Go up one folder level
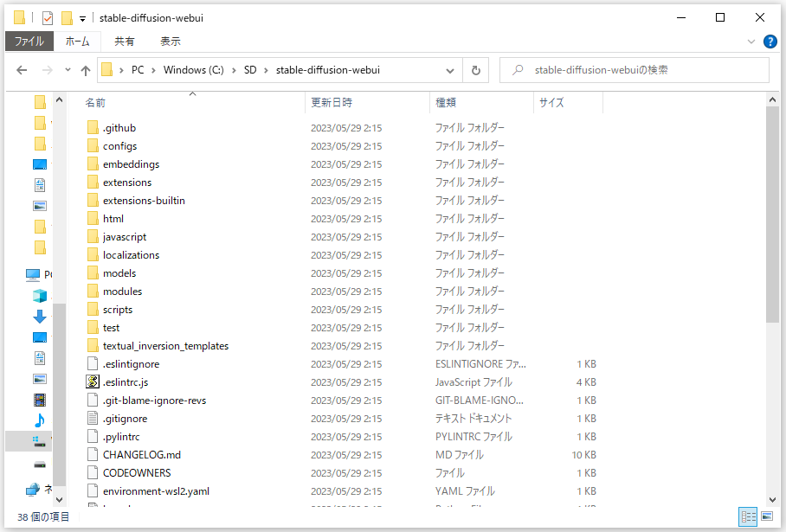The height and width of the screenshot is (532, 786). tap(86, 71)
